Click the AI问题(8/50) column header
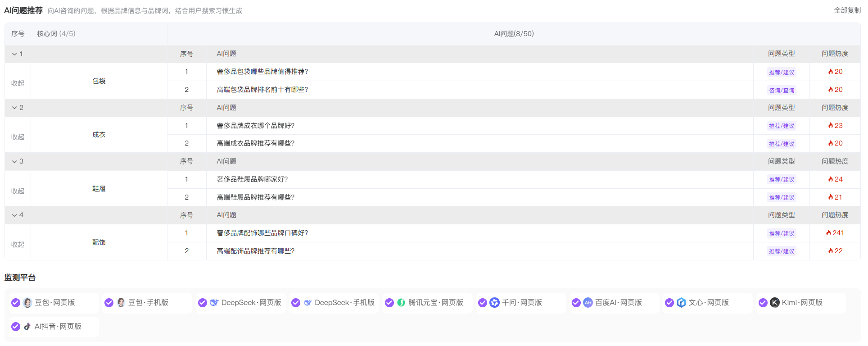The image size is (868, 346). (x=514, y=34)
